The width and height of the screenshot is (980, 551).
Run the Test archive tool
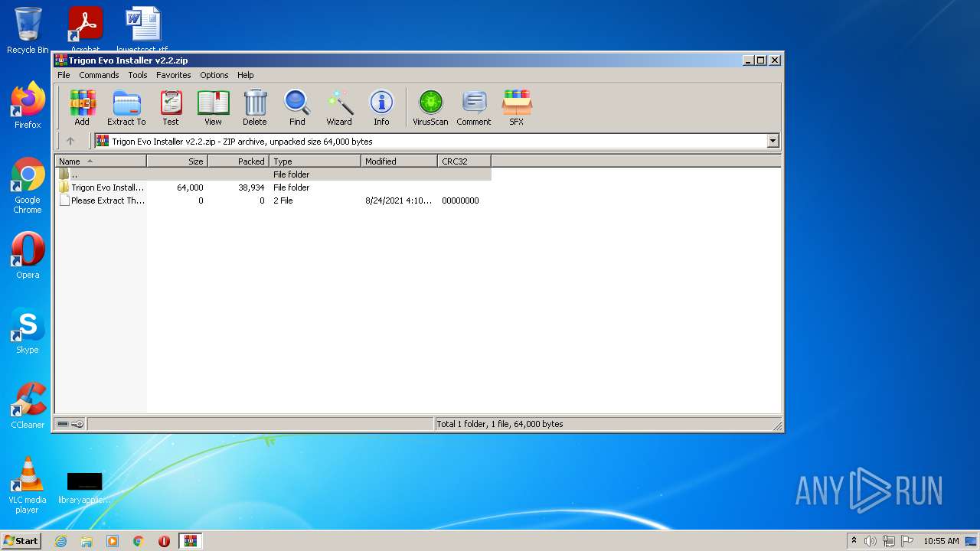[171, 108]
